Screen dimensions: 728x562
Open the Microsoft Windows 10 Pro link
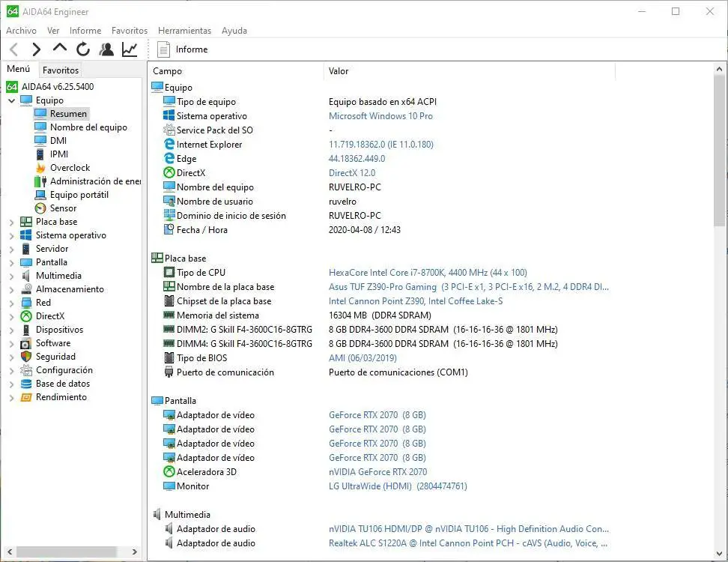380,116
